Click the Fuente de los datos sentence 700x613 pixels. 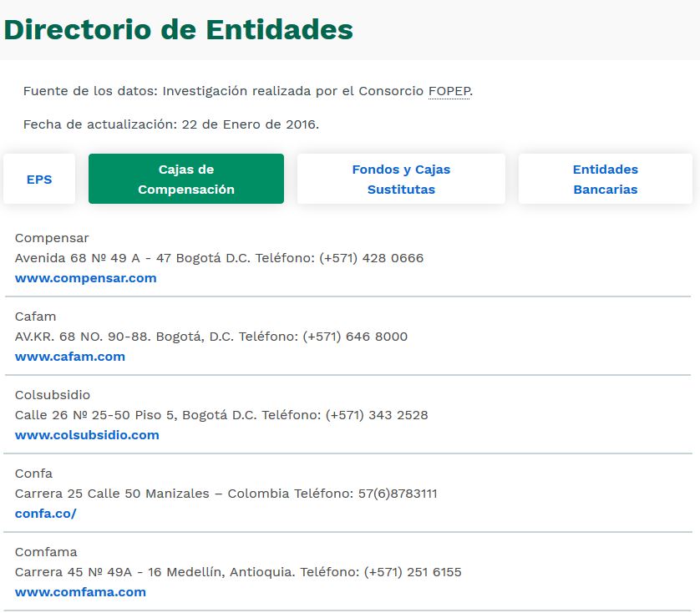tap(248, 91)
